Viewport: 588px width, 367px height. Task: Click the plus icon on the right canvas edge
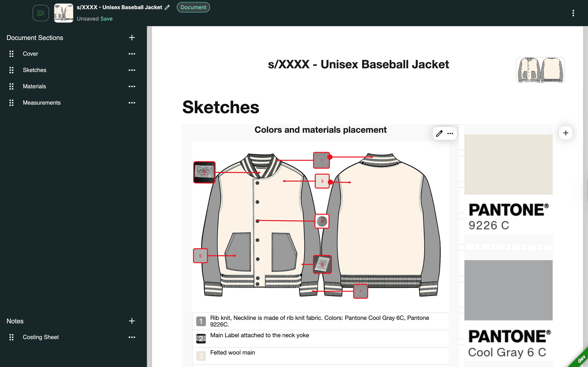(x=565, y=133)
